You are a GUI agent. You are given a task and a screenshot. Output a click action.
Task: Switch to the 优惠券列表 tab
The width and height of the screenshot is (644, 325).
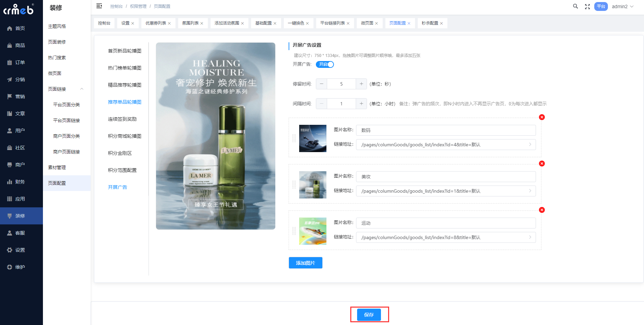point(156,23)
